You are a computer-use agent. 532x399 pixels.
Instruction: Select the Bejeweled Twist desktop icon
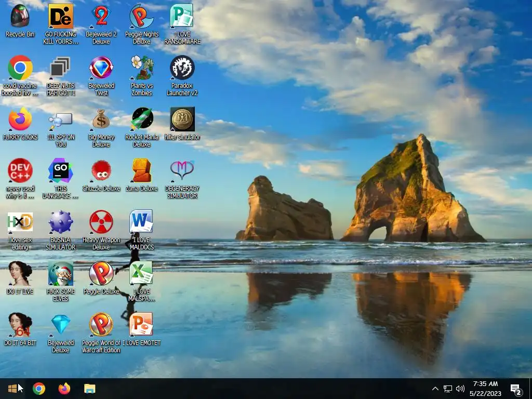(101, 68)
